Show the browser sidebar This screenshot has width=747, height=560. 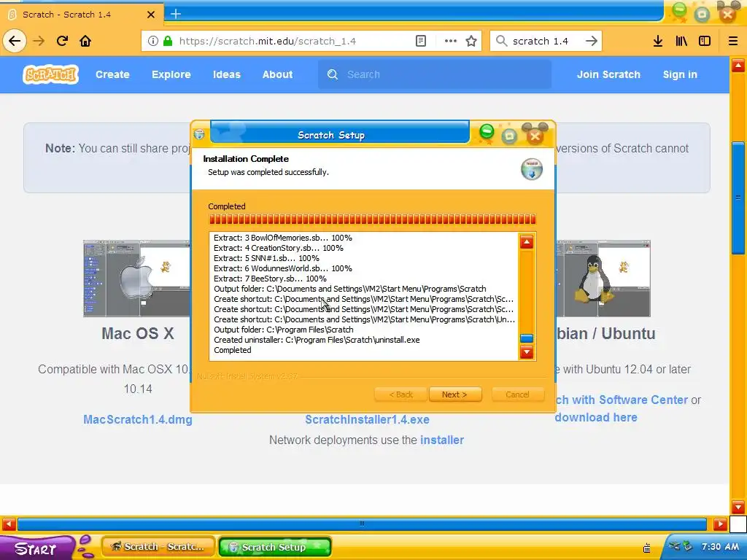point(705,41)
